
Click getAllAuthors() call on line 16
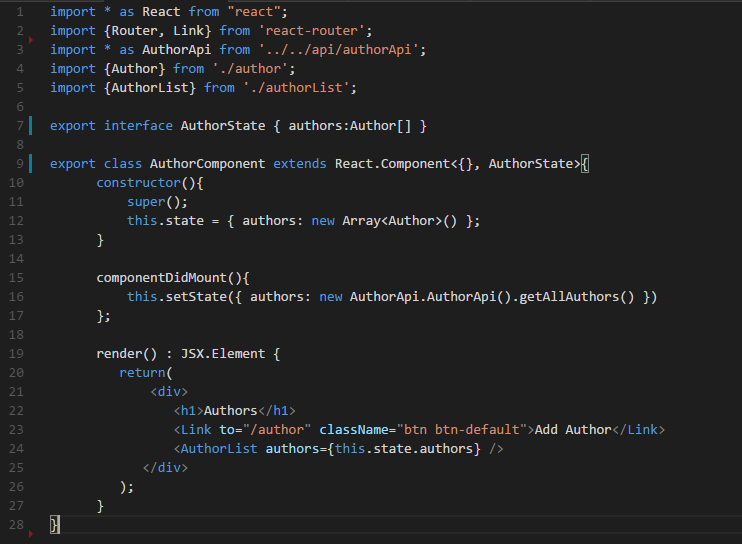click(576, 297)
